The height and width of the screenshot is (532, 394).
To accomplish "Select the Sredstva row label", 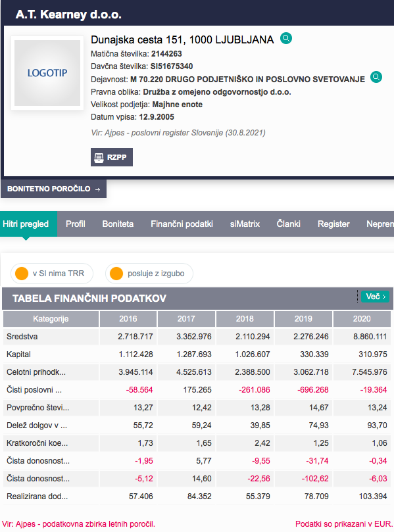I will tap(22, 337).
